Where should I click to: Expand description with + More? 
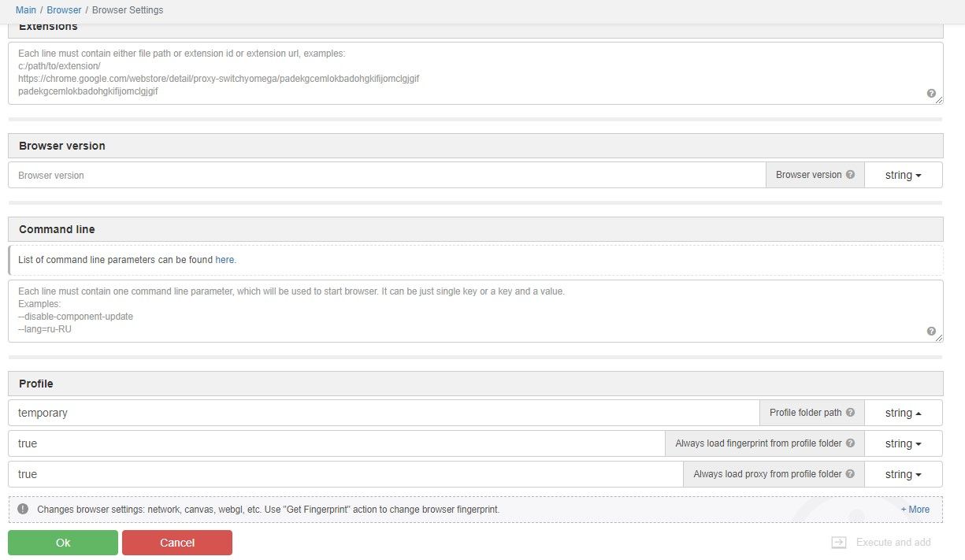[915, 510]
